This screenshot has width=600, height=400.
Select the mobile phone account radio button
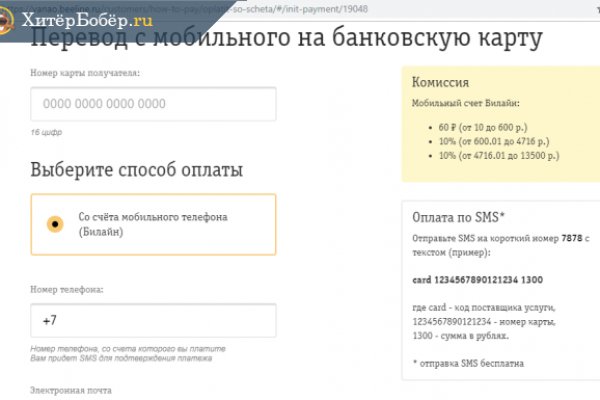55,223
